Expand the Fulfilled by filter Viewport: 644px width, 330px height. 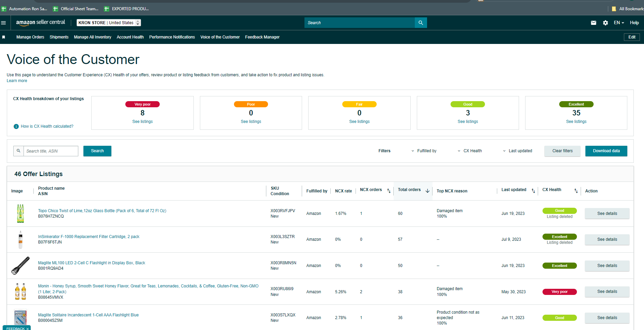424,151
